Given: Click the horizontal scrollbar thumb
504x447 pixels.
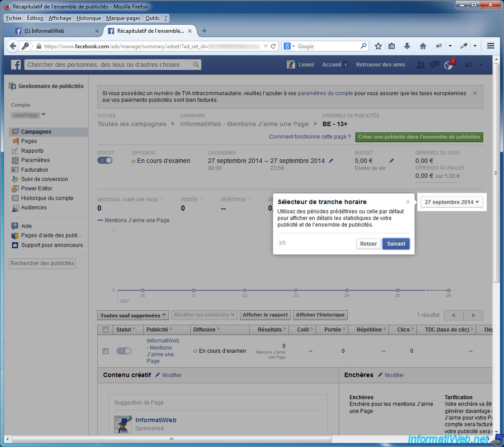Looking at the screenshot, I should 172,439.
